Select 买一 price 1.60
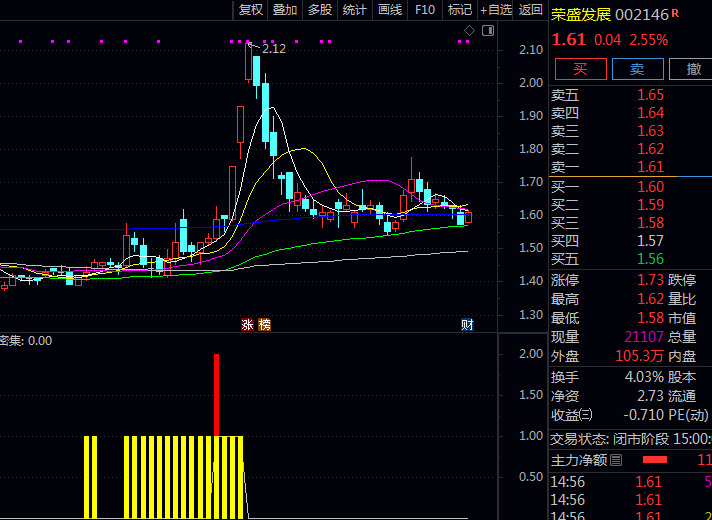Viewport: 712px width, 520px height. click(x=650, y=187)
